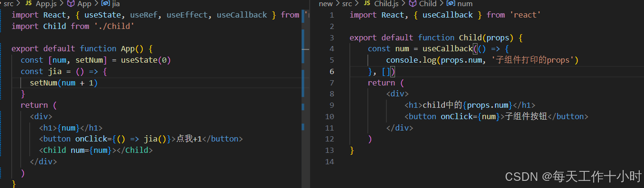Image resolution: width=644 pixels, height=188 pixels.
Task: Open the App.js breadcrumb item
Action: pos(46,4)
